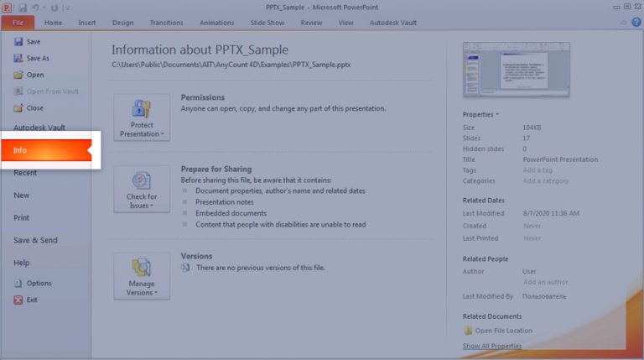Click the versions document icon beside 'no previous versions'
The image size is (644, 360).
185,268
